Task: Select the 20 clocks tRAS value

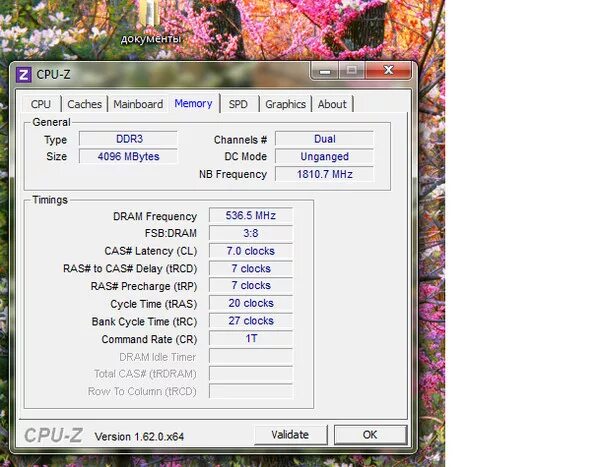Action: 251,303
